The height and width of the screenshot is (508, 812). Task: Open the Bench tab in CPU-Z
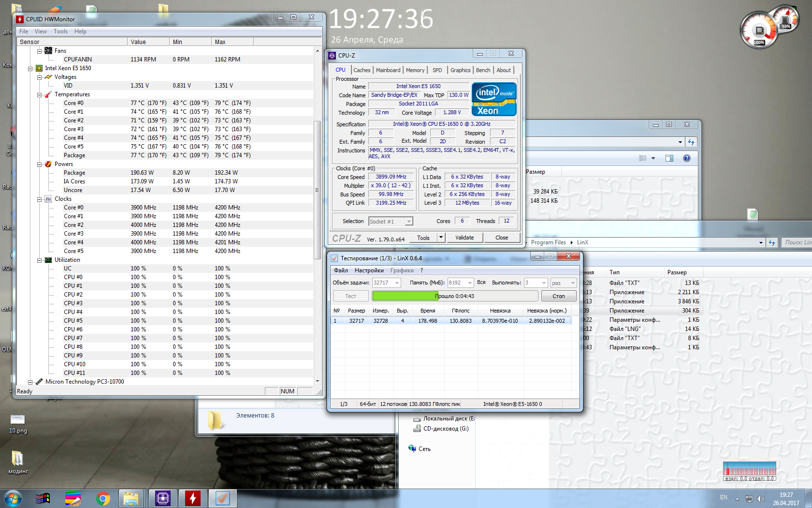pyautogui.click(x=483, y=70)
